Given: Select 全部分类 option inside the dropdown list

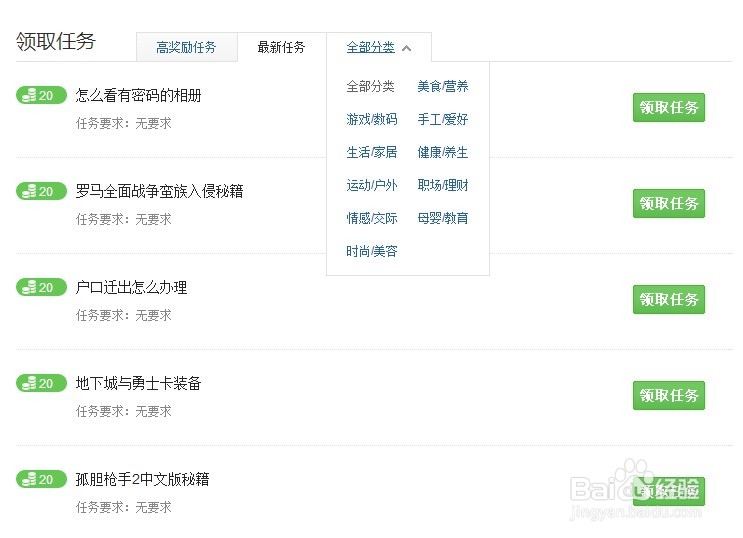Looking at the screenshot, I should tap(371, 87).
